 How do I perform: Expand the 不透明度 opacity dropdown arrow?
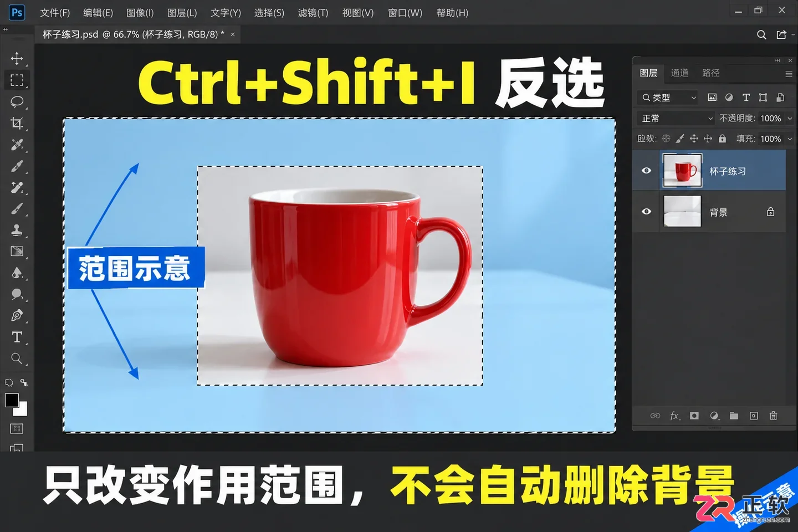(x=790, y=118)
